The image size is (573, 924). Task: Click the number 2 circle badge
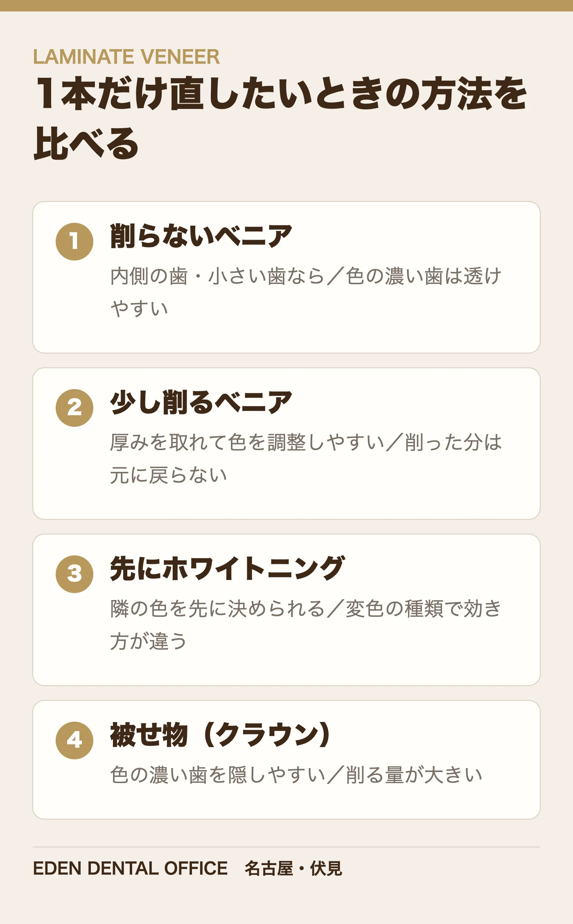(74, 408)
